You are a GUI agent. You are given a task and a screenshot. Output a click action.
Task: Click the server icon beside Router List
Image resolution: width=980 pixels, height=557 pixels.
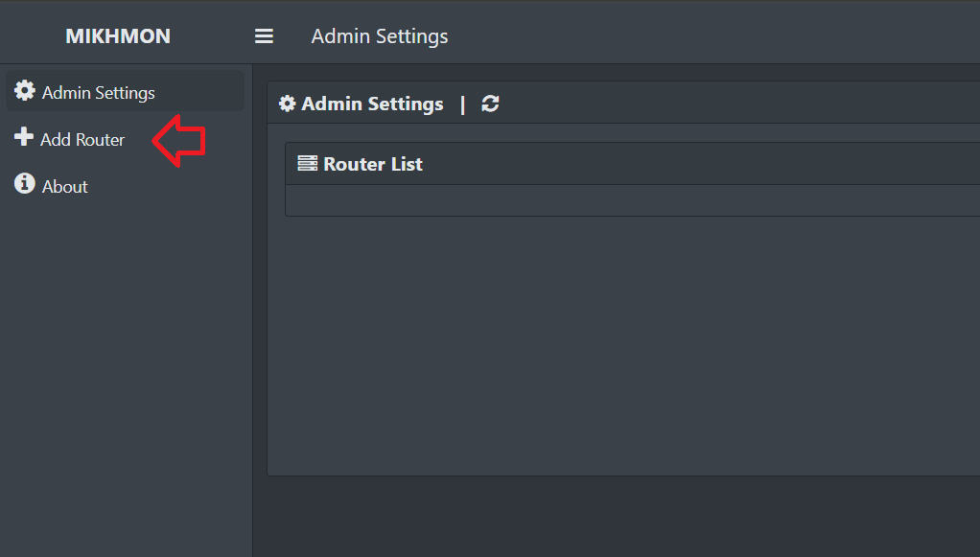[x=307, y=164]
